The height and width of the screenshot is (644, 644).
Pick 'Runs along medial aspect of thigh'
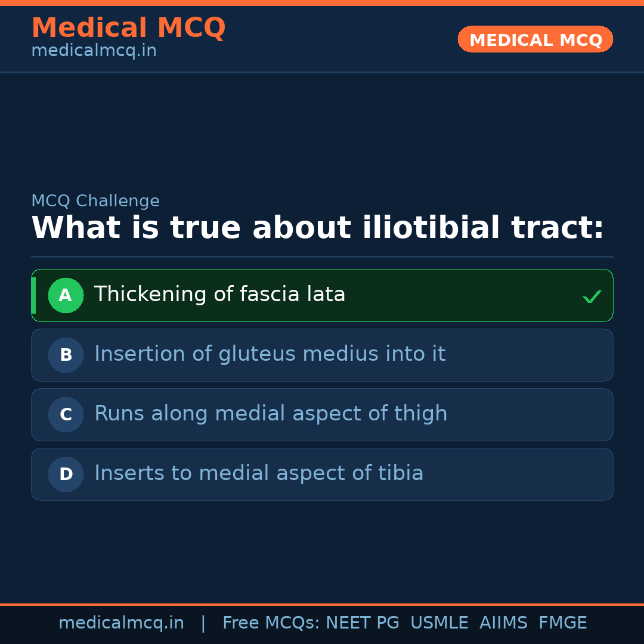271,414
